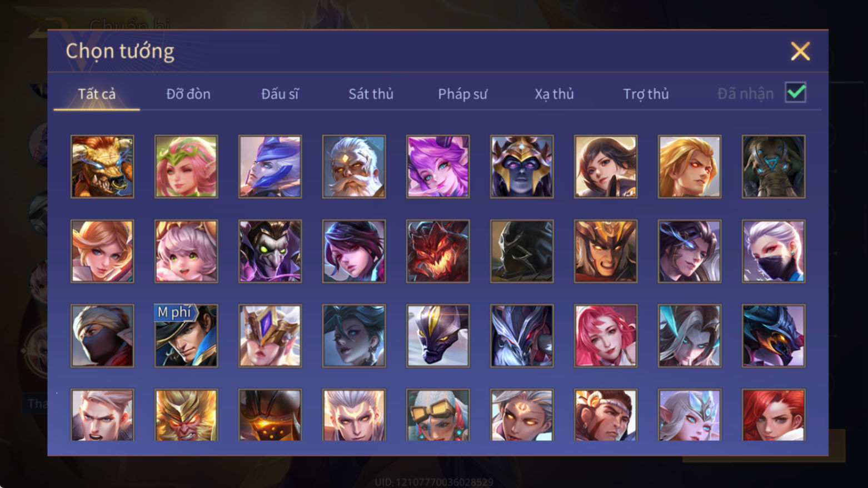Filter heroes by 'Xạ thủ' tab
The width and height of the screenshot is (868, 488).
point(554,94)
